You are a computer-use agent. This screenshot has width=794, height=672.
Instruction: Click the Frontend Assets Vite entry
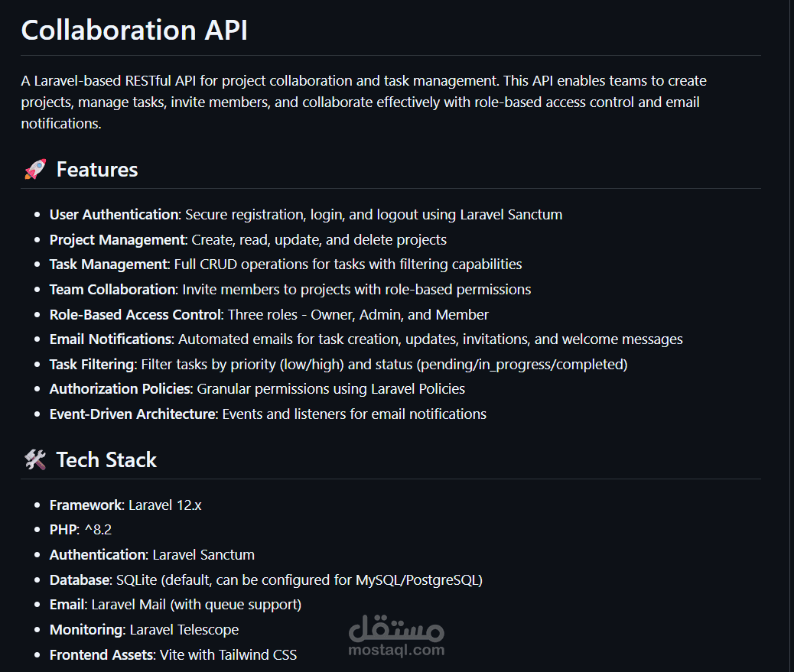tap(173, 654)
